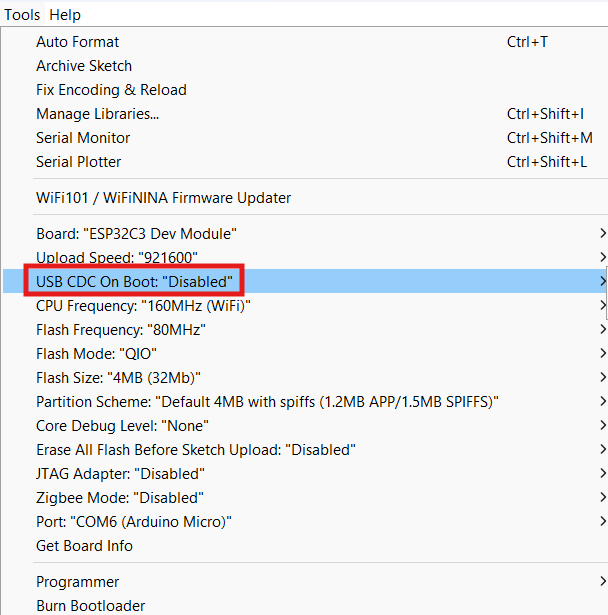This screenshot has width=608, height=615.
Task: Expand the Partition Scheme submenu
Action: [267, 402]
